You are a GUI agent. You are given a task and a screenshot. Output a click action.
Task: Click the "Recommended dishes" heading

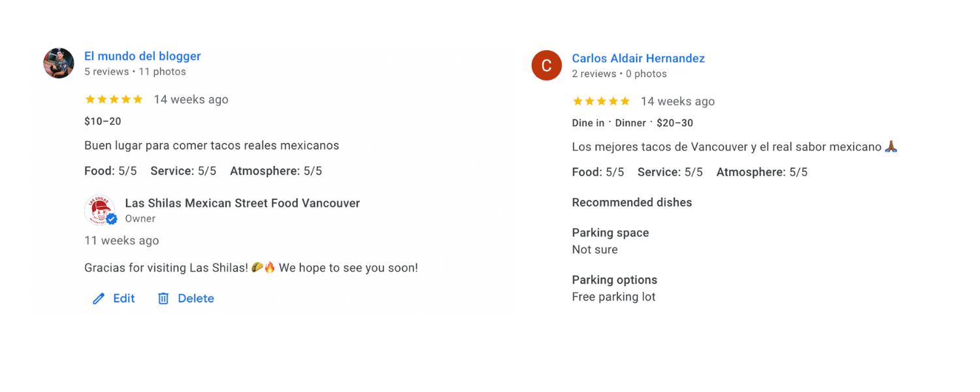pos(632,203)
